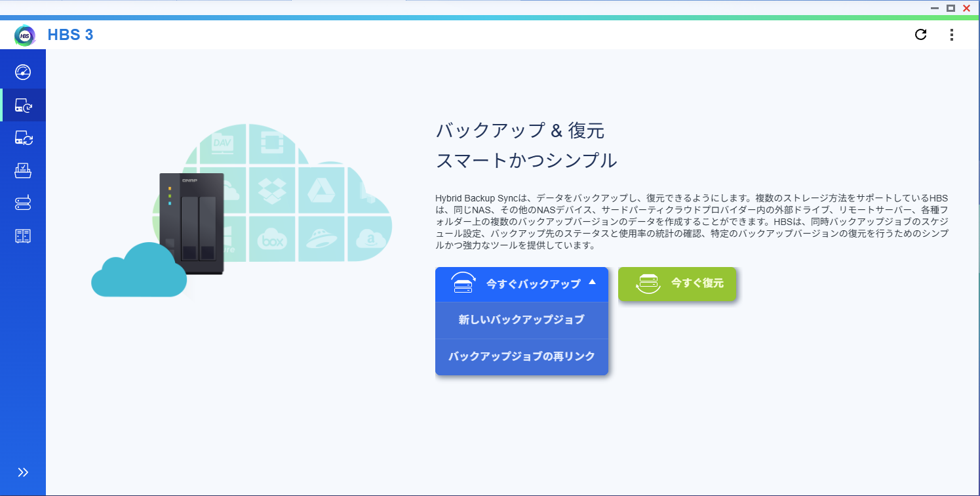
Task: Open the Jobs sidebar icon
Action: click(23, 171)
